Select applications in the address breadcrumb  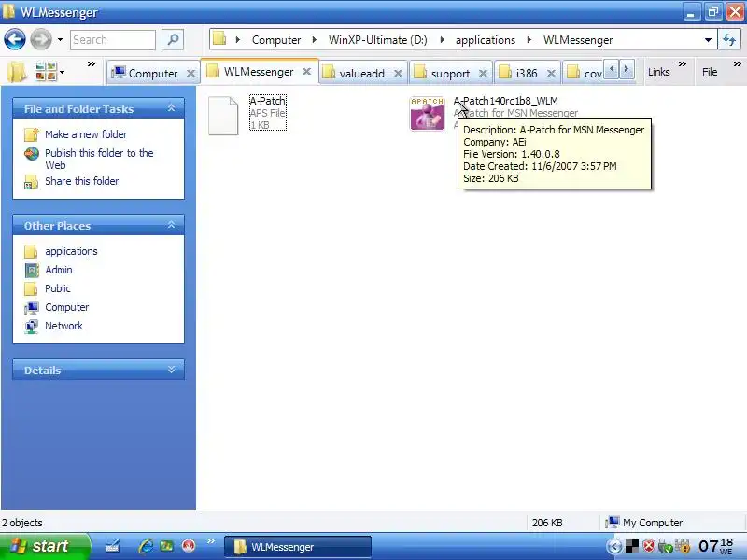click(x=485, y=40)
